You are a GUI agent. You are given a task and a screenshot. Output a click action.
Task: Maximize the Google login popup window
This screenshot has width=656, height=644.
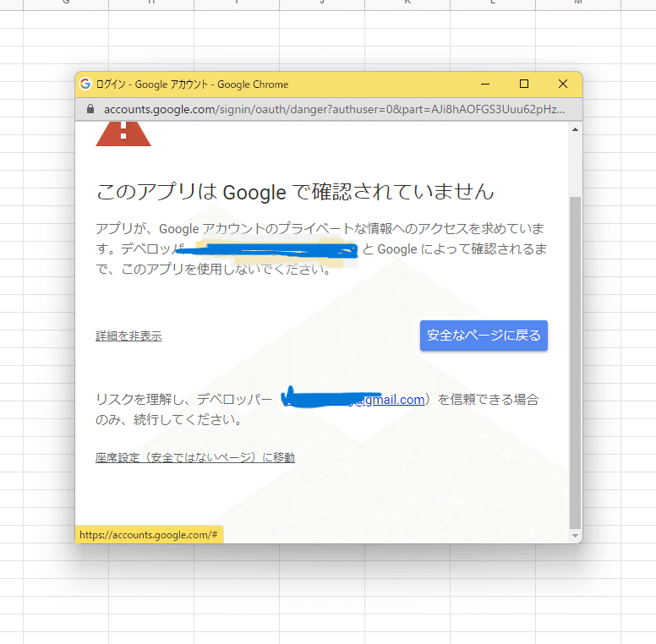click(524, 84)
